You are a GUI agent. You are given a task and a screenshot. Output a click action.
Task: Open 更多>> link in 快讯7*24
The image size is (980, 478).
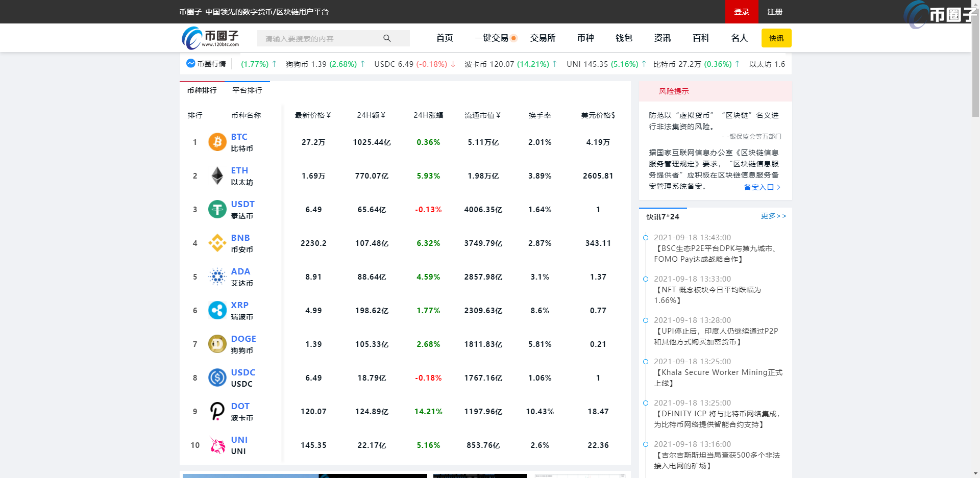click(773, 216)
